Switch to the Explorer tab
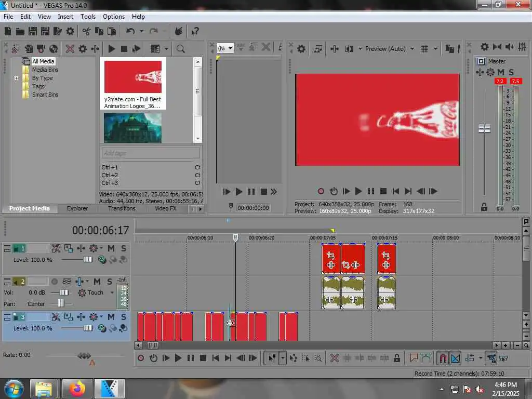 click(77, 209)
